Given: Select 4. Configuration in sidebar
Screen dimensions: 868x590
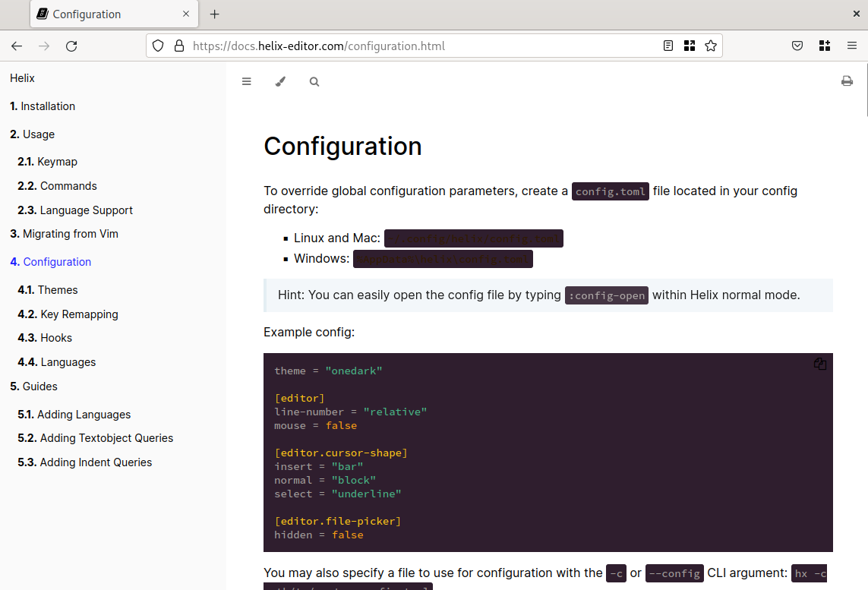Looking at the screenshot, I should (x=50, y=262).
